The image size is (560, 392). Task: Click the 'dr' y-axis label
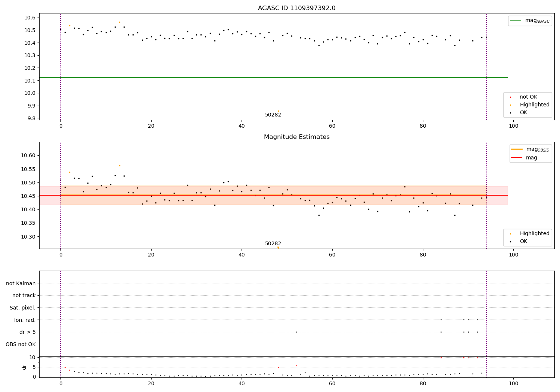[x=24, y=367]
